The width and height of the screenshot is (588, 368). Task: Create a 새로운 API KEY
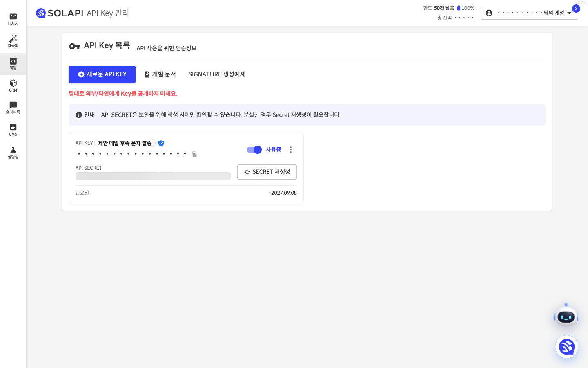point(102,74)
